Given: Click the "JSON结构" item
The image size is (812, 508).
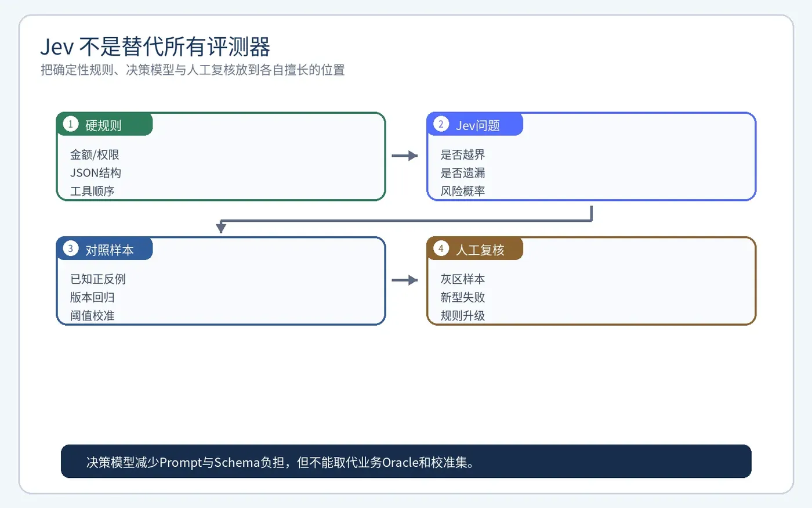Looking at the screenshot, I should [96, 172].
